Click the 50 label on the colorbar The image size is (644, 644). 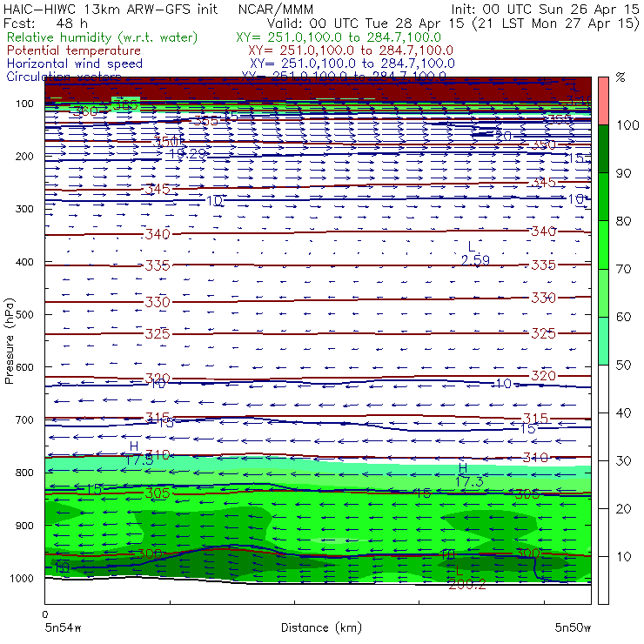click(623, 366)
